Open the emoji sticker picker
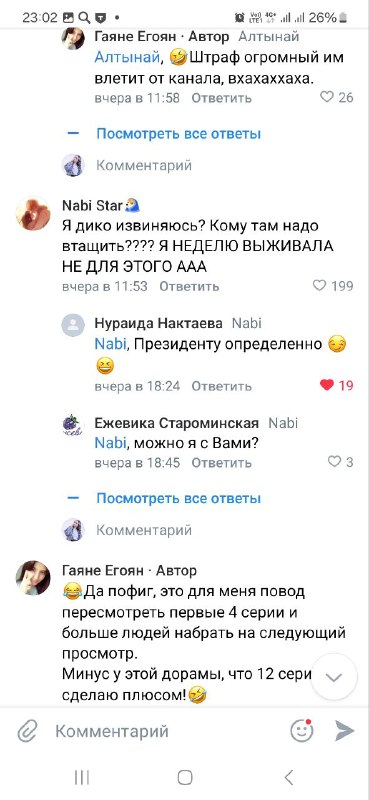This screenshot has width=369, height=800. [x=302, y=731]
